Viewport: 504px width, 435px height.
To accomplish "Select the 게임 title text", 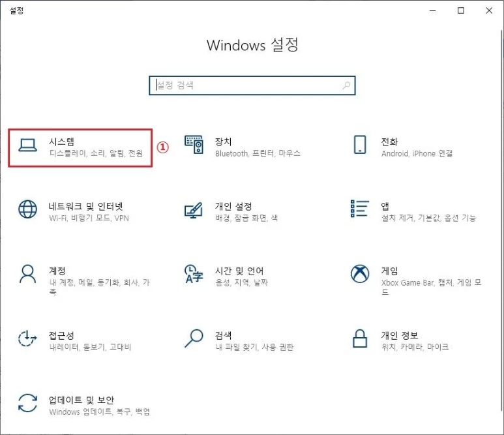I will [389, 271].
